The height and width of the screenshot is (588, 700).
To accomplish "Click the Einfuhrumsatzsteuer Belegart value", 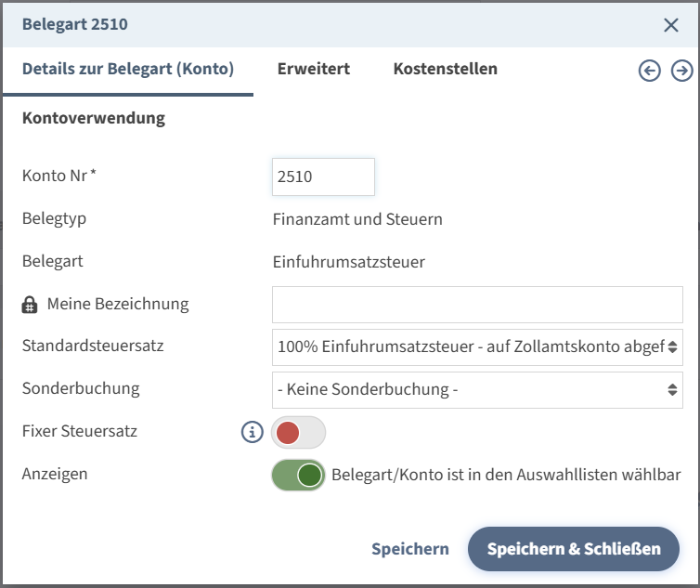I will [348, 262].
